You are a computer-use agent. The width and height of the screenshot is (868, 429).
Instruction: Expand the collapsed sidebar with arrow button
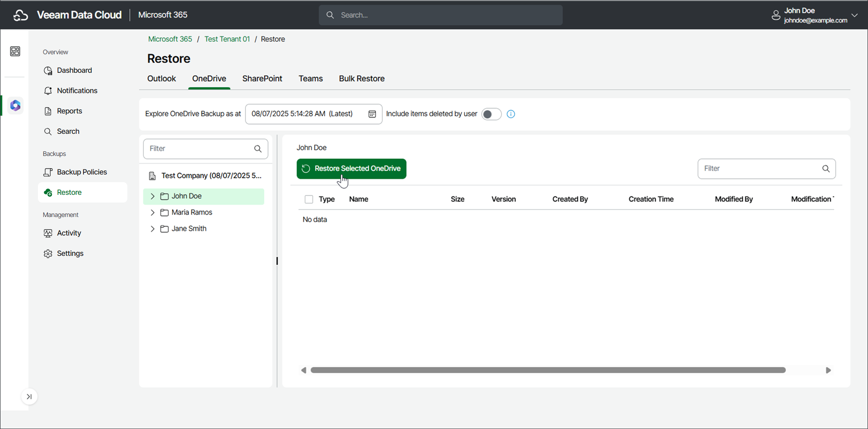pos(29,397)
